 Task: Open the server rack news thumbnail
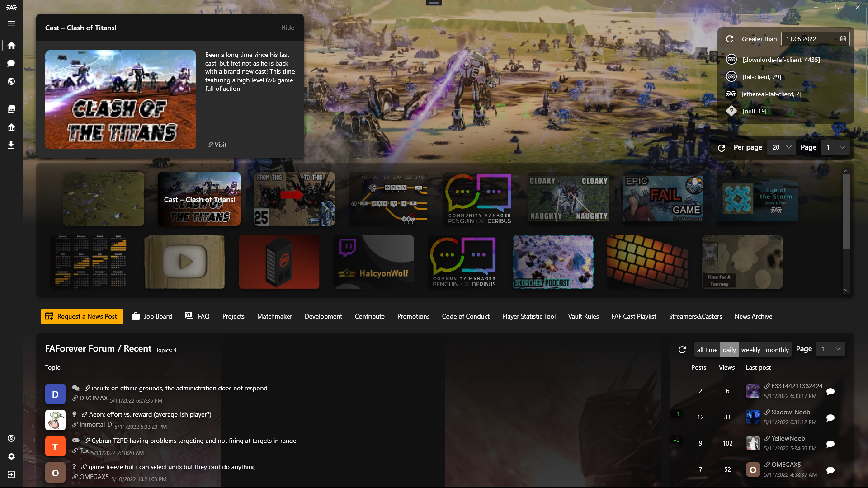(x=279, y=262)
